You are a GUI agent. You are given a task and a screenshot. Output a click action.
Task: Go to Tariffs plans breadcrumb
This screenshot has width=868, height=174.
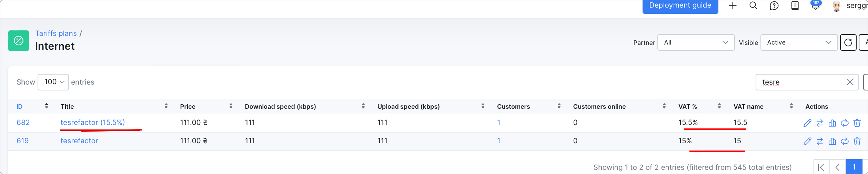point(56,33)
